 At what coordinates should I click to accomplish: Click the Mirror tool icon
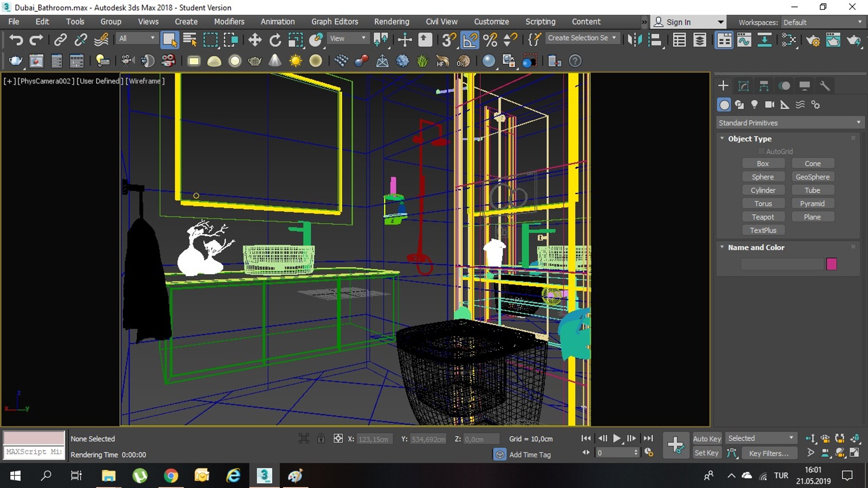pos(635,40)
